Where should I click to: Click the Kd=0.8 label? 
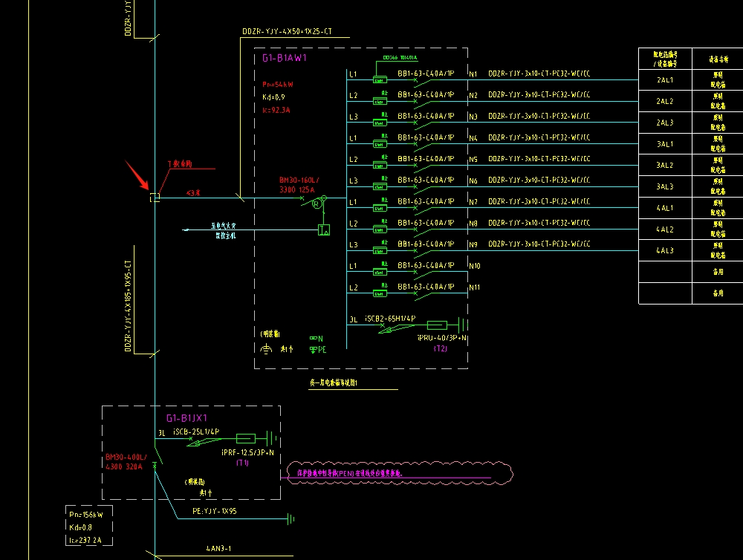(80, 527)
